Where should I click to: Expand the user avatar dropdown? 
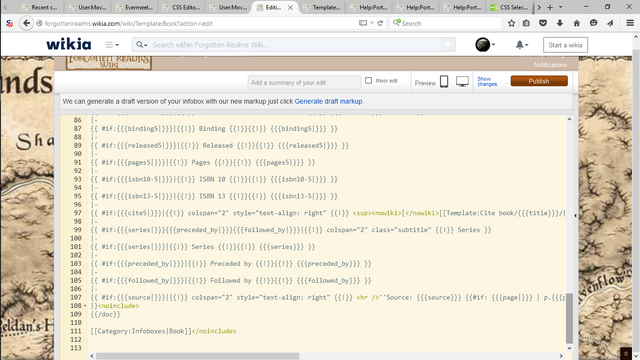click(485, 44)
